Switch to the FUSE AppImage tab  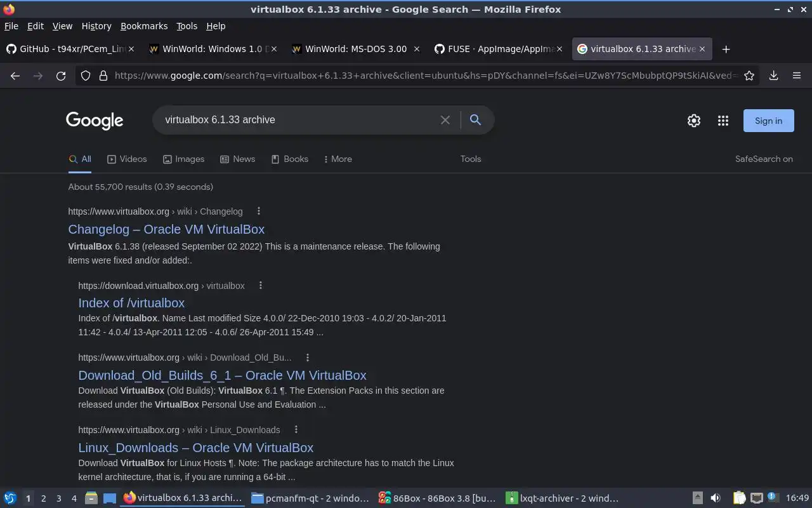click(x=498, y=49)
